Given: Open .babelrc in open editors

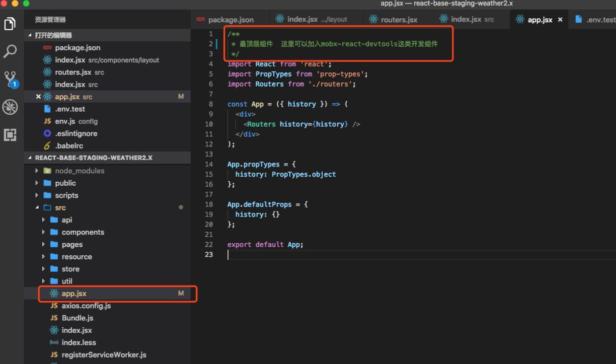Looking at the screenshot, I should click(107, 146).
